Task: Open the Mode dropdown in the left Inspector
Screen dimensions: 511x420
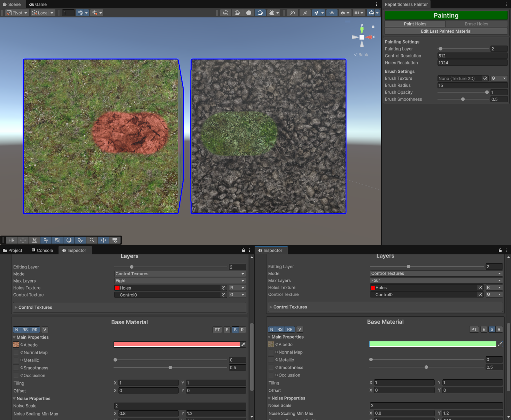Action: (x=180, y=274)
